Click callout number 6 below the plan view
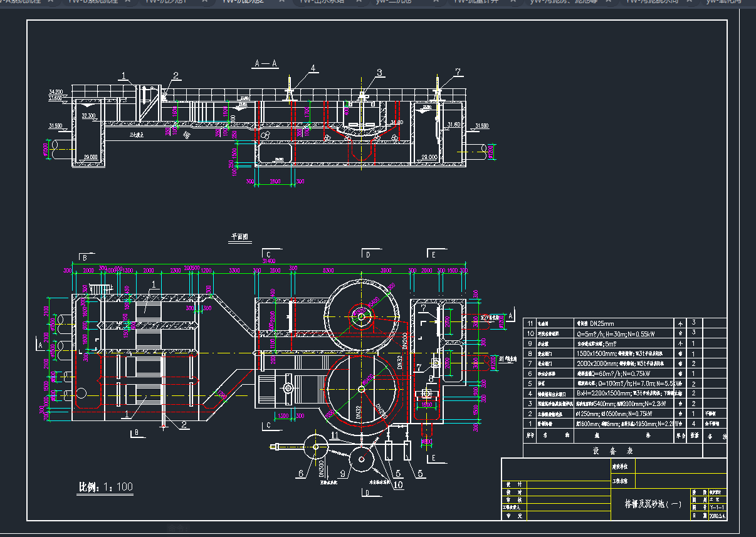This screenshot has height=537, width=756. (301, 474)
